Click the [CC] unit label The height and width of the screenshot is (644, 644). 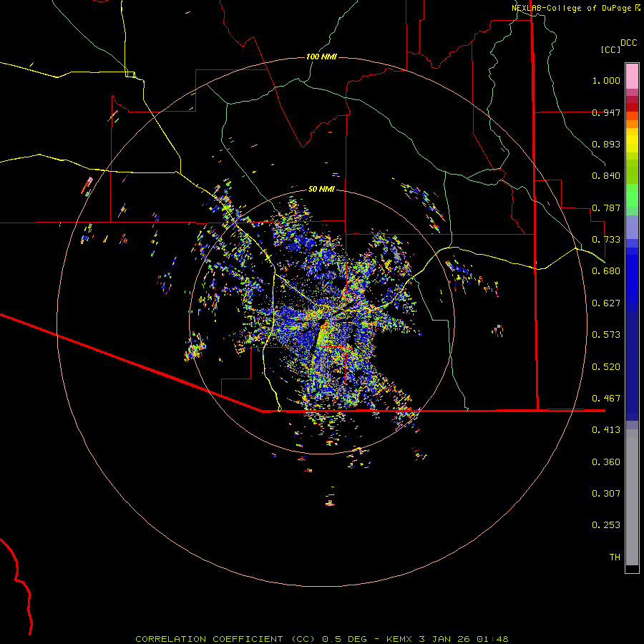pyautogui.click(x=611, y=49)
